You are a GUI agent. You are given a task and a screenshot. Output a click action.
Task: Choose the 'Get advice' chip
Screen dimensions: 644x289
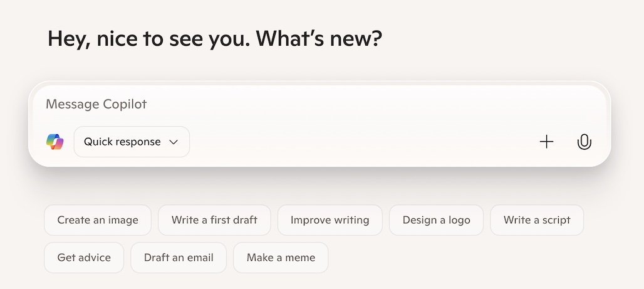(84, 258)
